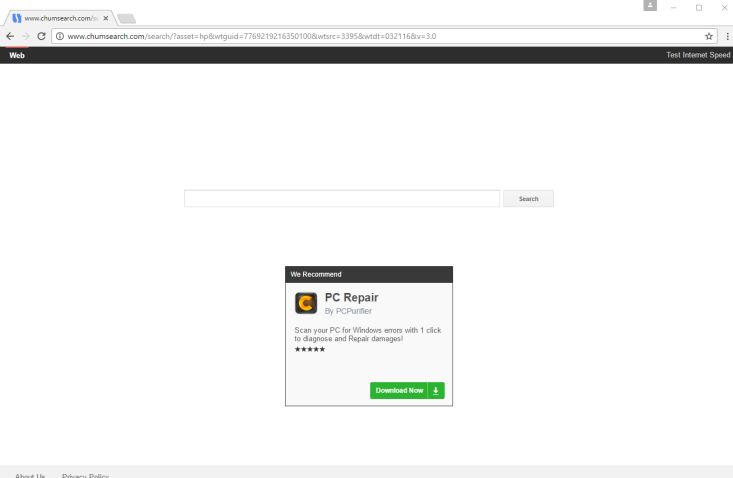Go back using the browser back arrow
The width and height of the screenshot is (733, 478).
coord(10,36)
